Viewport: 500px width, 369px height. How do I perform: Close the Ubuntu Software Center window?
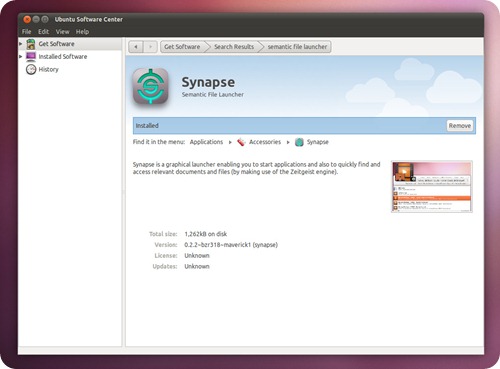(27, 19)
